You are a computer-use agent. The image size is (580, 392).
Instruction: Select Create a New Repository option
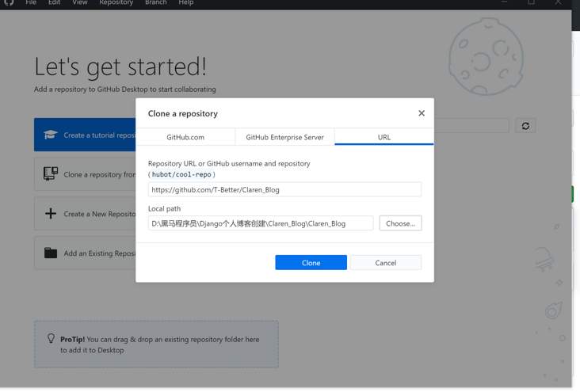click(85, 213)
